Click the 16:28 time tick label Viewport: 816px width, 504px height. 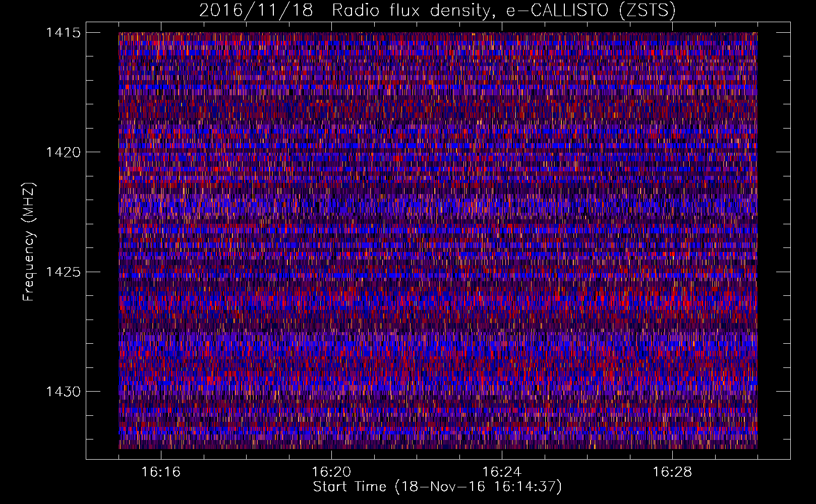point(672,472)
